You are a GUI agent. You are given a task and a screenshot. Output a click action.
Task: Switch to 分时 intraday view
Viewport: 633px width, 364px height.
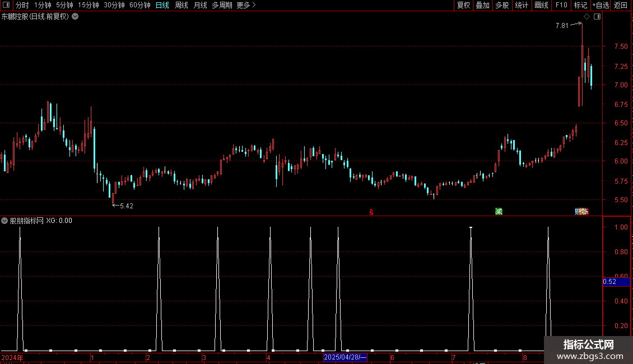point(22,5)
